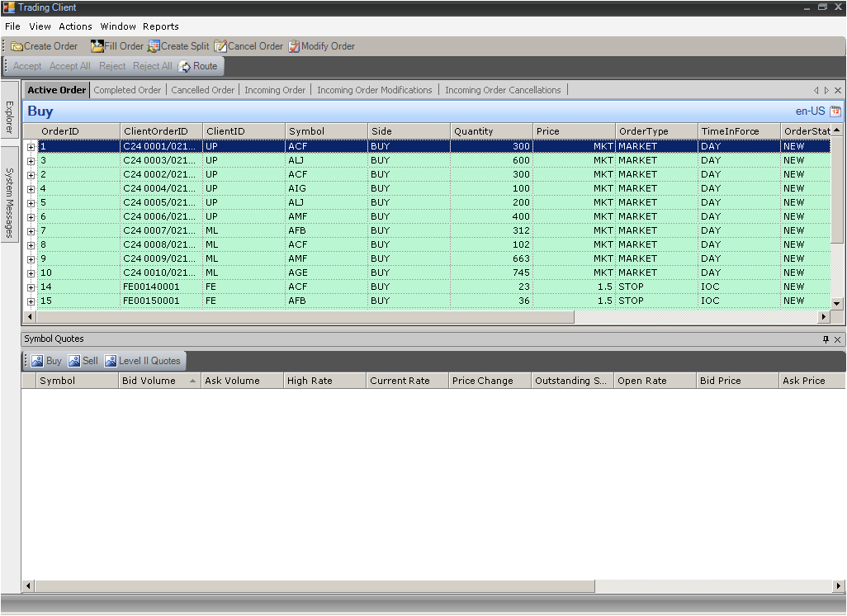This screenshot has width=847, height=616.
Task: Show Sell quotes in Symbol Quotes
Action: coord(74,361)
